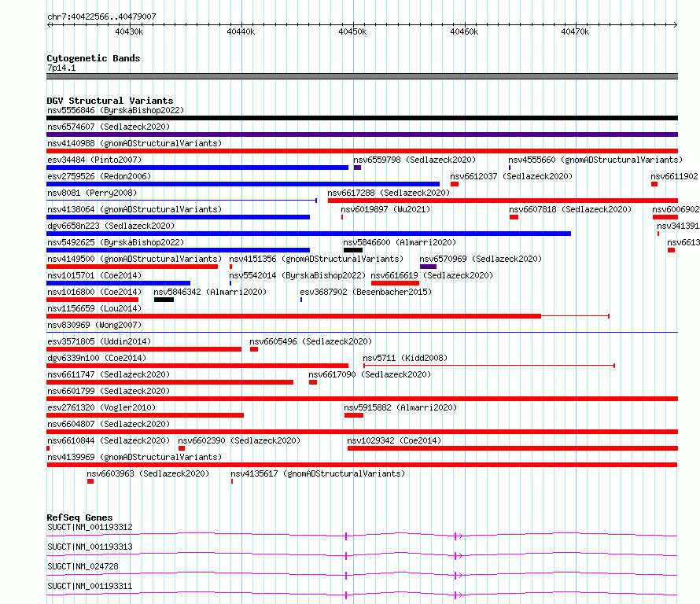
Task: Select the nsv6605496 (Sedlazeck2020) label
Action: coord(310,341)
